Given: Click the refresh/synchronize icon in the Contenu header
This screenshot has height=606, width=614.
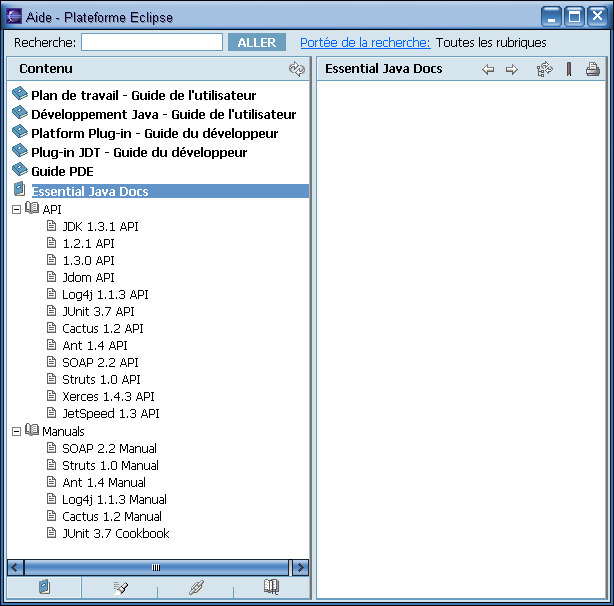Looking at the screenshot, I should point(296,69).
